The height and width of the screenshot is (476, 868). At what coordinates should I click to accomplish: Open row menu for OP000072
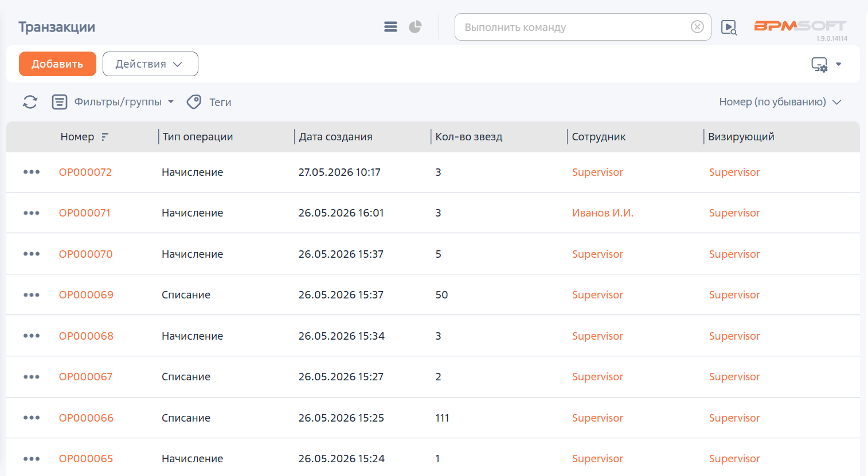(32, 172)
